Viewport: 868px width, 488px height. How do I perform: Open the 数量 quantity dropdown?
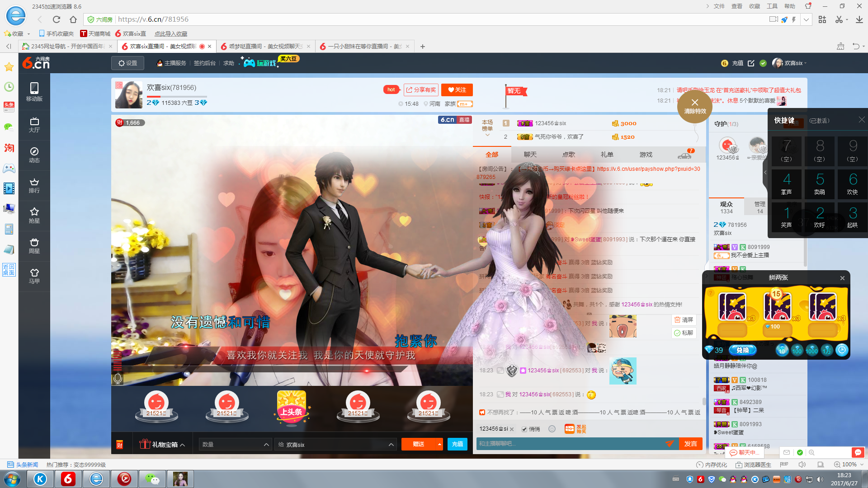[x=236, y=445]
